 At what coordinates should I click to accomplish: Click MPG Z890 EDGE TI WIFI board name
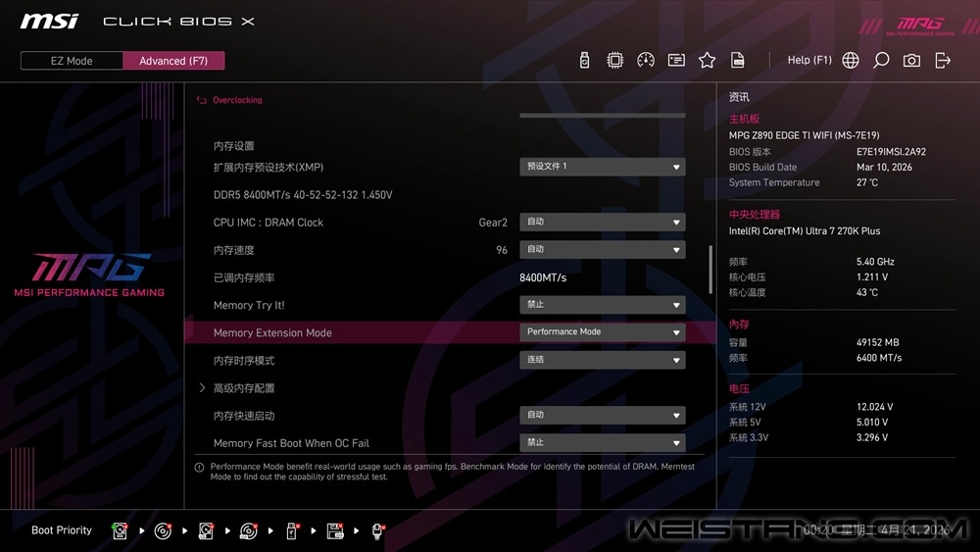pos(804,135)
